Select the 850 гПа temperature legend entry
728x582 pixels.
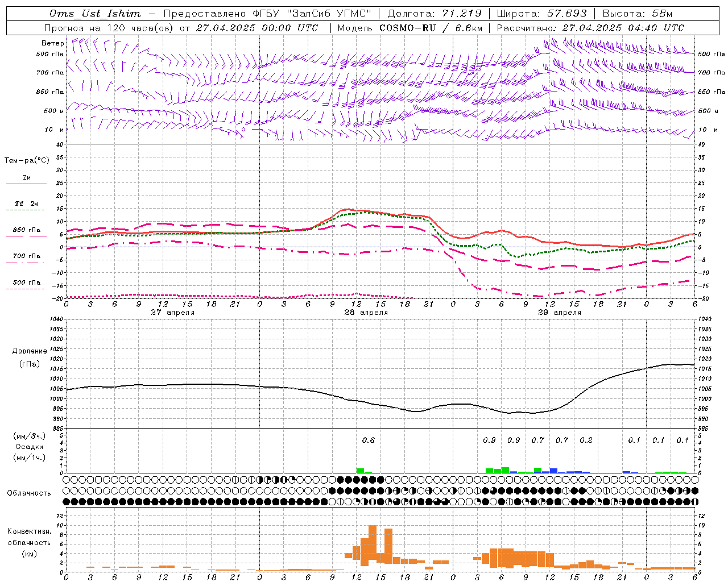[x=26, y=231]
